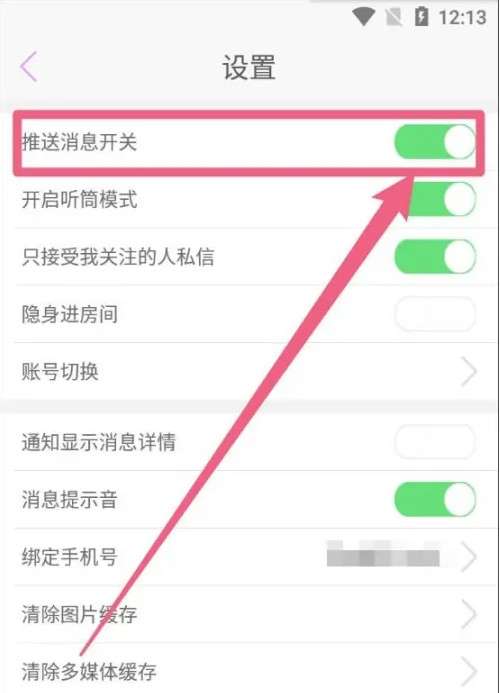Tap the Wi-Fi status icon

pyautogui.click(x=364, y=17)
